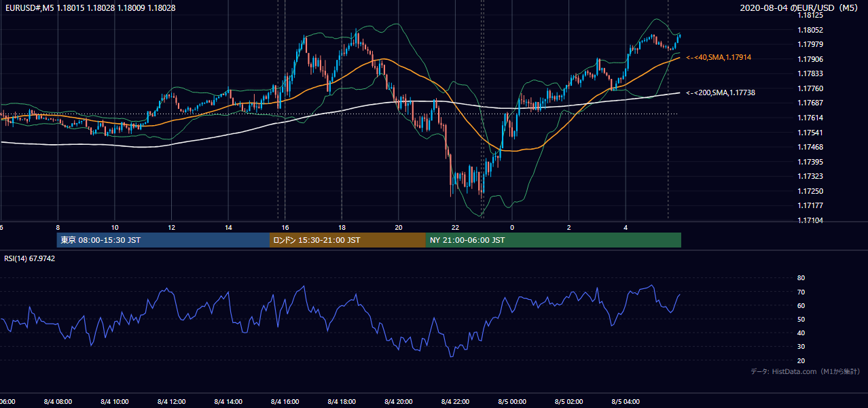Click hour mark 20 under price chart

pos(399,228)
